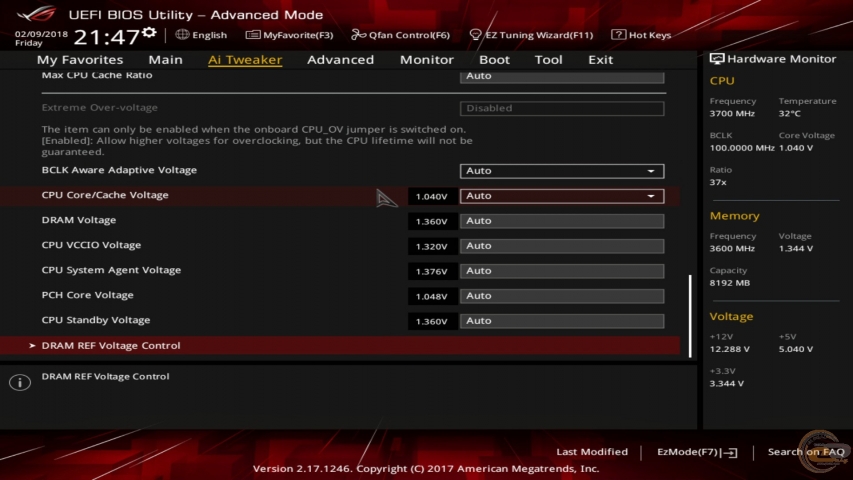The height and width of the screenshot is (480, 853).
Task: Click the 37x ratio reading
Action: click(718, 182)
